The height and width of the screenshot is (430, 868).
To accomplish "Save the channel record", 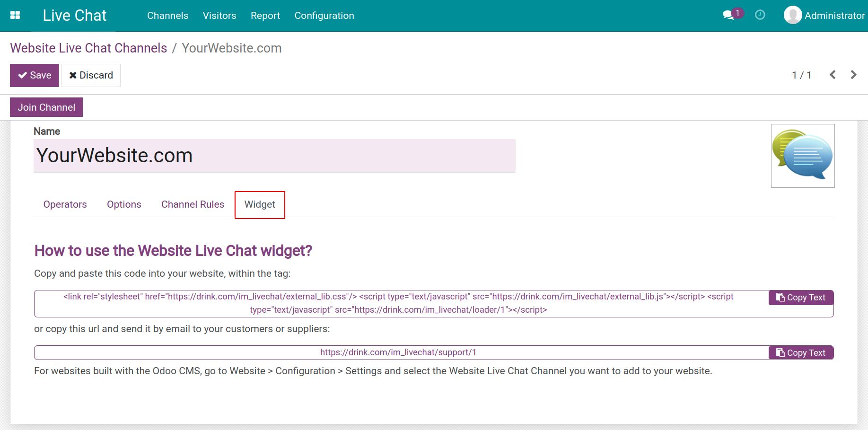I will (x=35, y=75).
